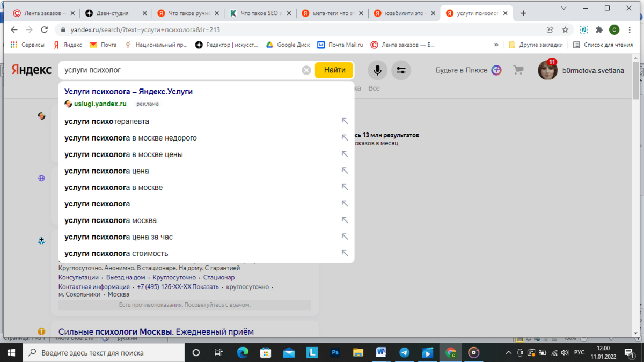The image size is (644, 362).
Task: Fill in arrow for в москве недорого suggestion
Action: 345,138
